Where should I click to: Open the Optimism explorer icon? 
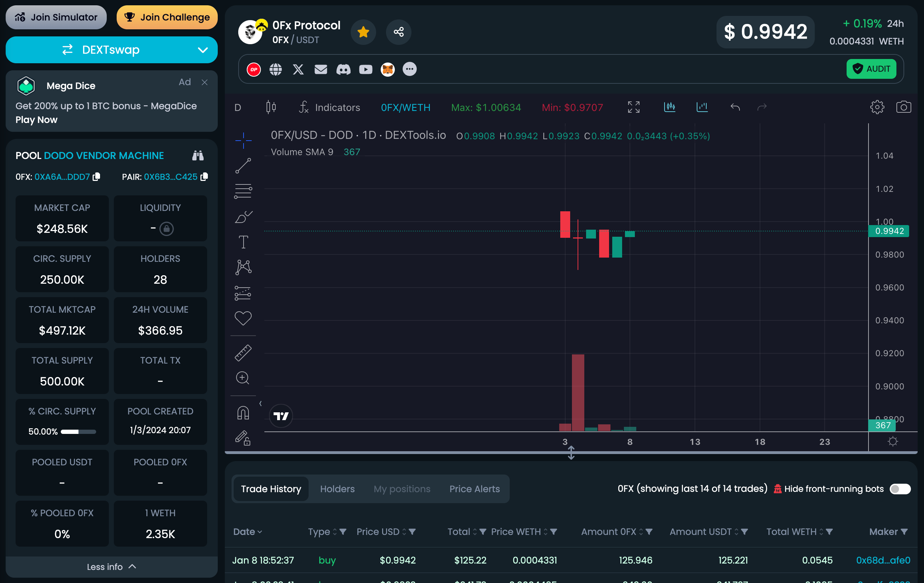point(254,69)
